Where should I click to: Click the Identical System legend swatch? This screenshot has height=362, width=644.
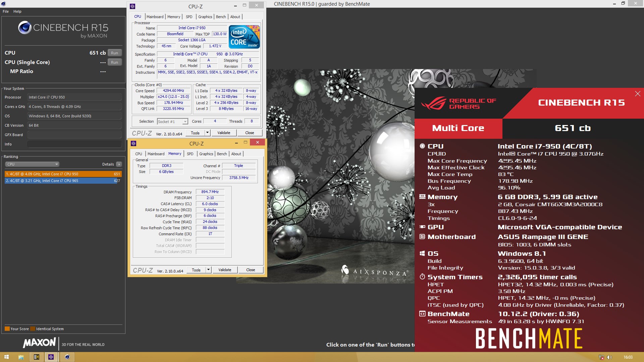33,329
